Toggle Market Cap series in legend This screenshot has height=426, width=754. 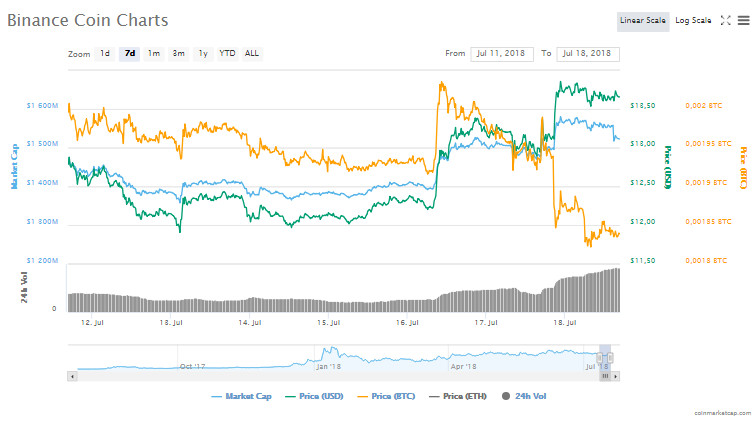(x=241, y=396)
